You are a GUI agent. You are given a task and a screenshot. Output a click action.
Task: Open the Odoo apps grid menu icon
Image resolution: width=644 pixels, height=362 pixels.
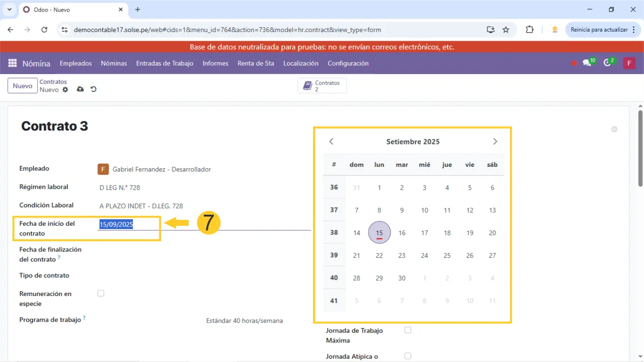coord(13,63)
